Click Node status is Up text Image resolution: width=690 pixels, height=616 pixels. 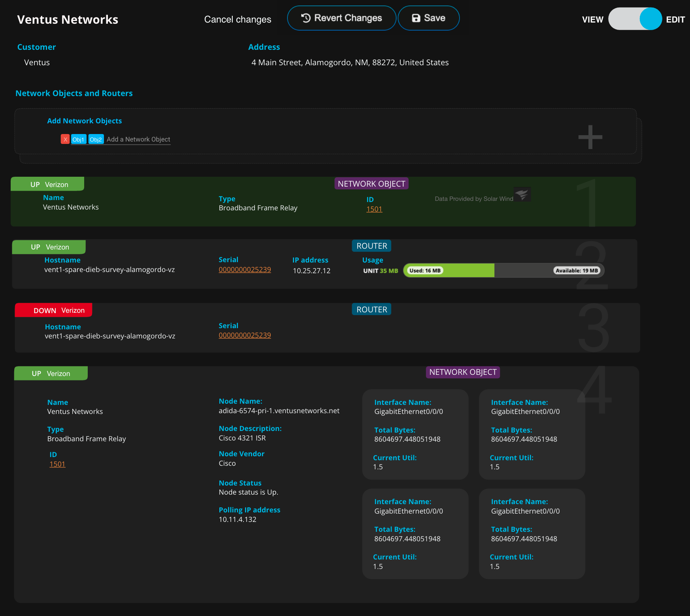pyautogui.click(x=249, y=492)
